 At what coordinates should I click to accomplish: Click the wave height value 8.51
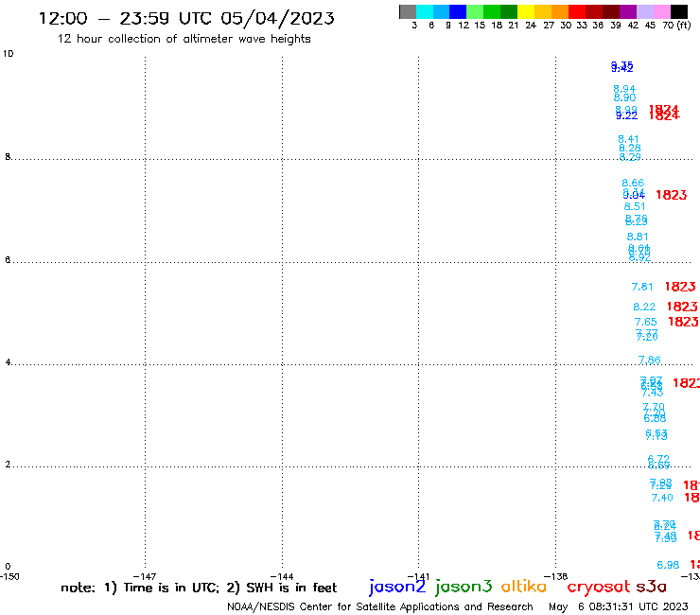pos(635,206)
